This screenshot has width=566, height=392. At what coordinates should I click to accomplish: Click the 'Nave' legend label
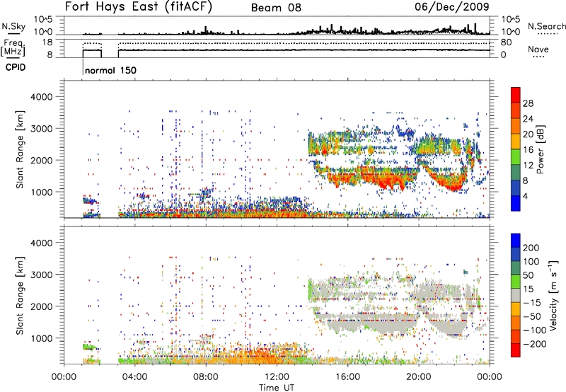[x=538, y=50]
